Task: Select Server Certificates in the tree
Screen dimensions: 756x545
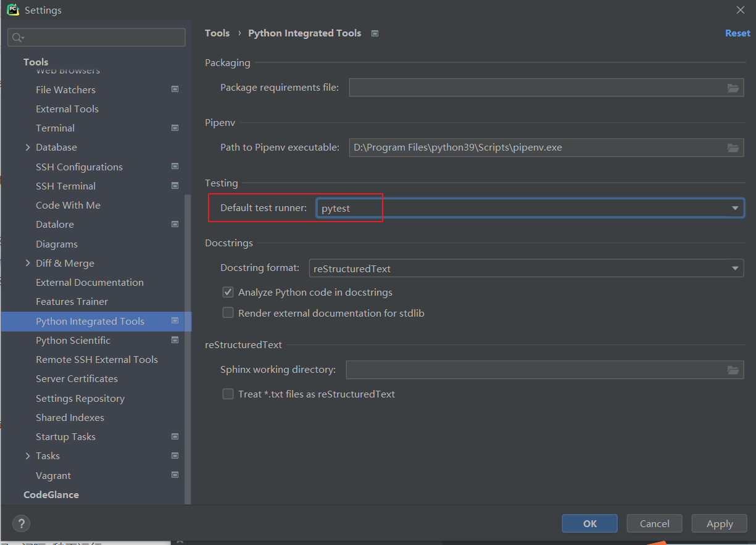Action: tap(77, 378)
